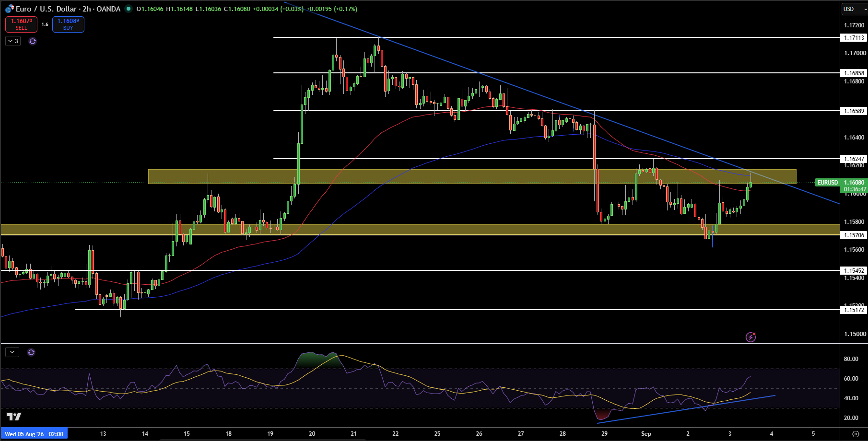This screenshot has height=441, width=868.
Task: Click the spread value 1.6 between buttons
Action: pyautogui.click(x=45, y=24)
